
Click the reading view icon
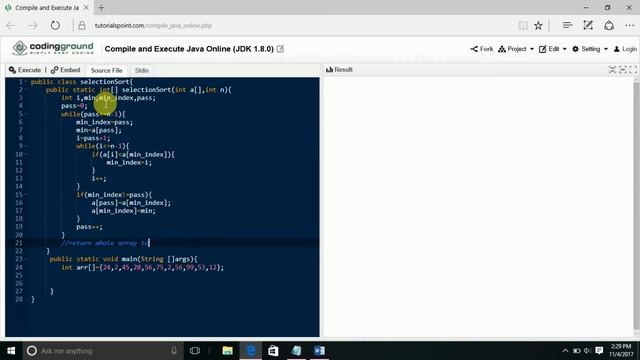523,26
